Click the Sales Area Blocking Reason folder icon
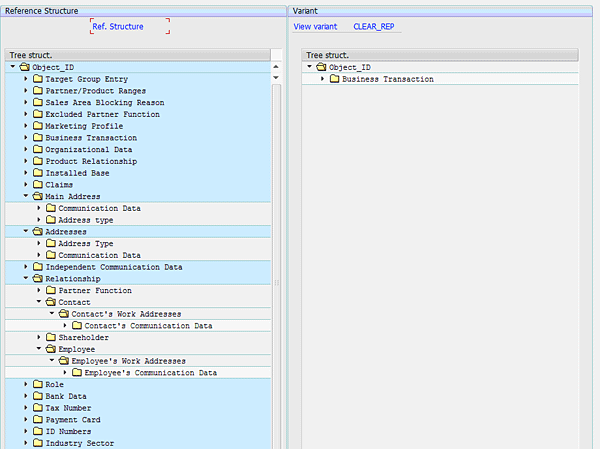This screenshot has width=600, height=449. [38, 103]
